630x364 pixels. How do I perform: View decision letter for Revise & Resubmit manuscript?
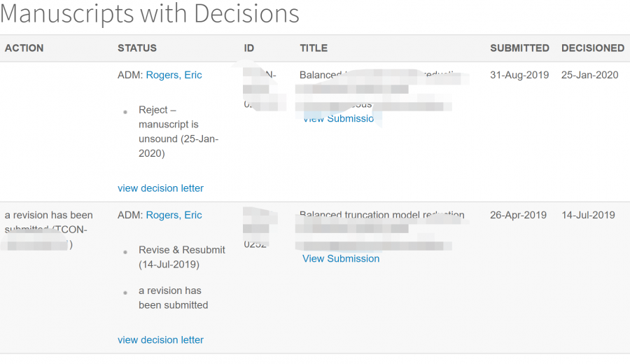pyautogui.click(x=160, y=339)
